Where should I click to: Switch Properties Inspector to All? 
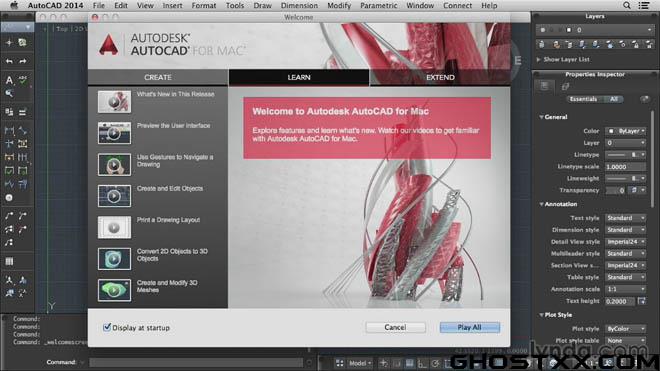click(x=614, y=99)
